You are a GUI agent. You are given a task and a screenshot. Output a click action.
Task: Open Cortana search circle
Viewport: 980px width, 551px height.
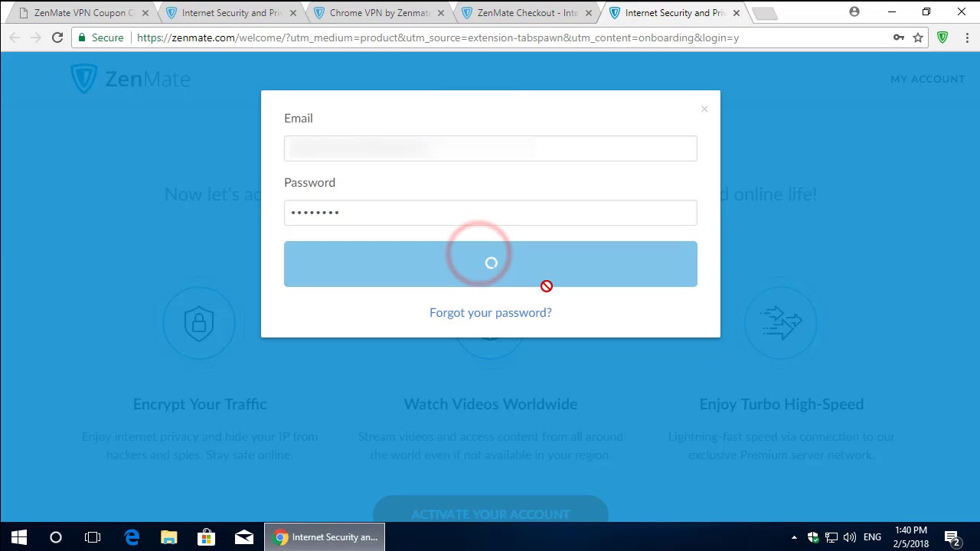click(56, 537)
